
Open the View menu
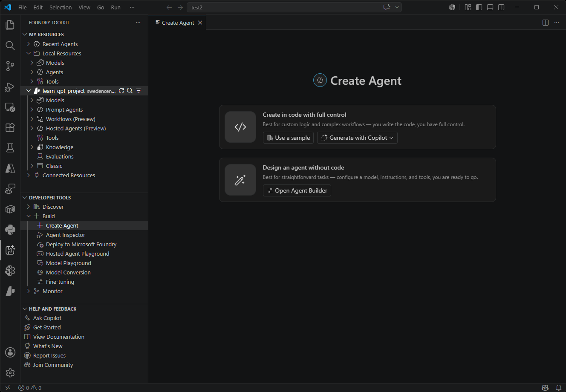coord(84,7)
